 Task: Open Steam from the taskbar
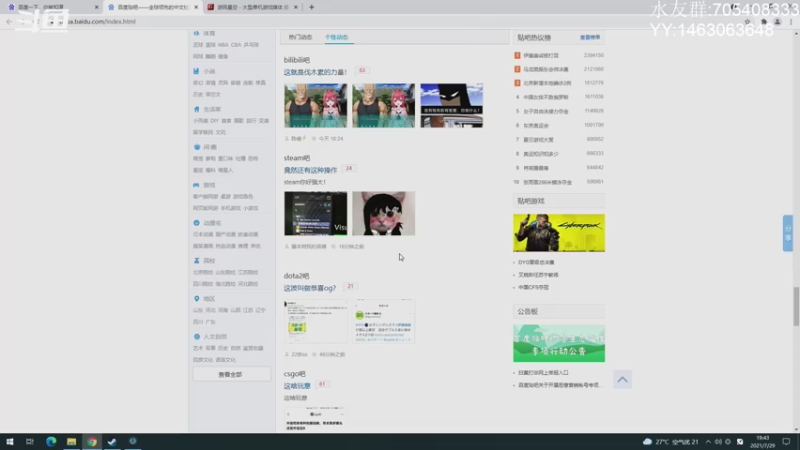(x=112, y=442)
